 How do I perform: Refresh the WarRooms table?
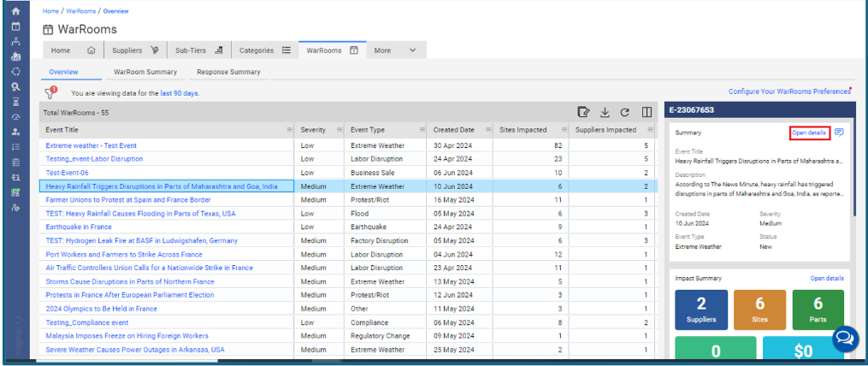click(x=624, y=112)
